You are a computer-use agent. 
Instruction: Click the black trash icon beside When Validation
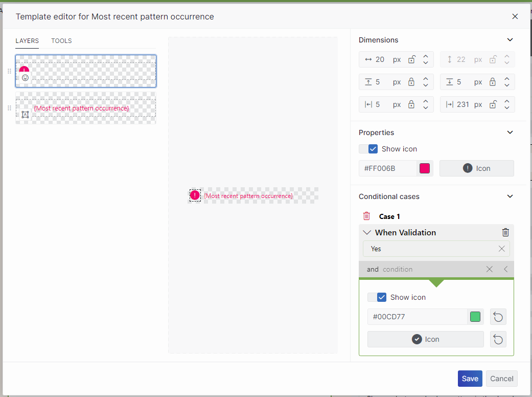505,232
